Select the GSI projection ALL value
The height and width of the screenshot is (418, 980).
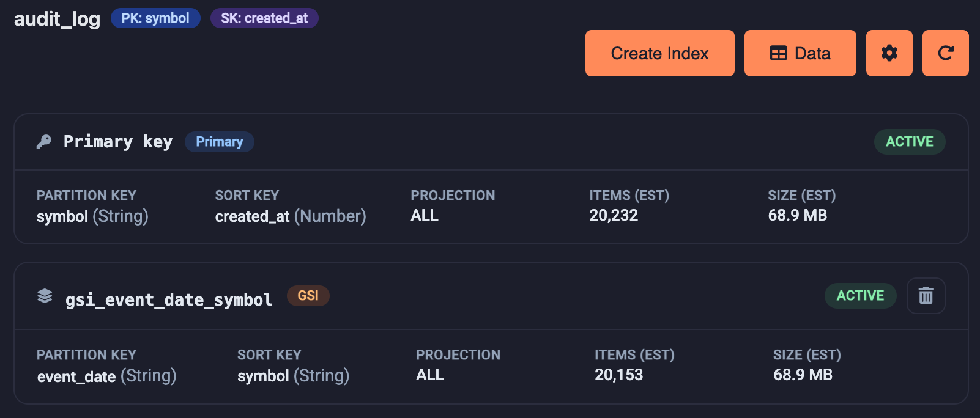click(x=430, y=375)
